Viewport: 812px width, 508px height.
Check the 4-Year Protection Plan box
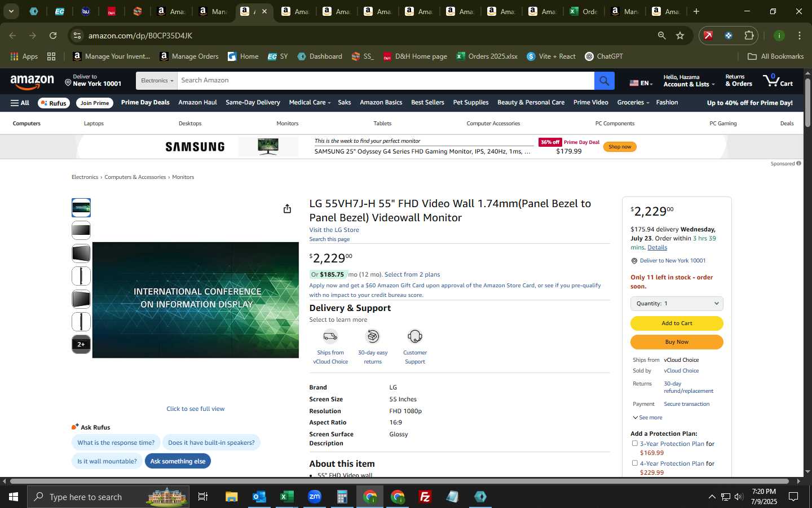[x=635, y=463]
